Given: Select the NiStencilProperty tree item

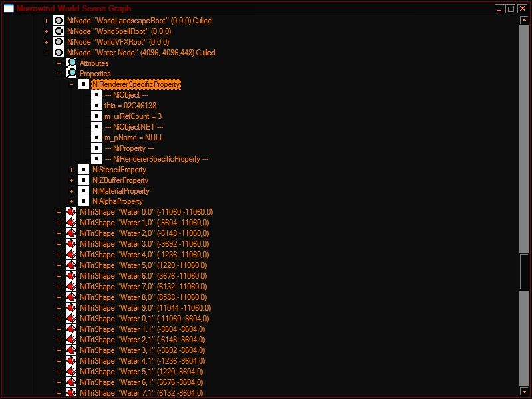Looking at the screenshot, I should pyautogui.click(x=119, y=170).
